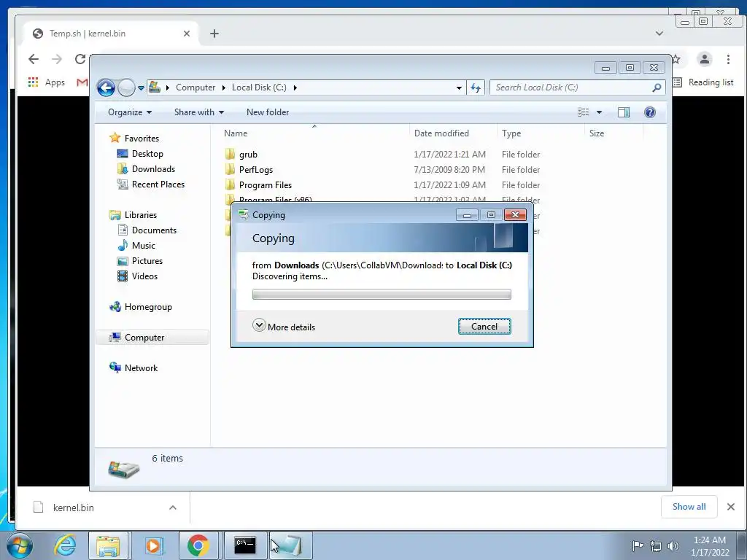Open Chrome profile icon

tap(704, 59)
